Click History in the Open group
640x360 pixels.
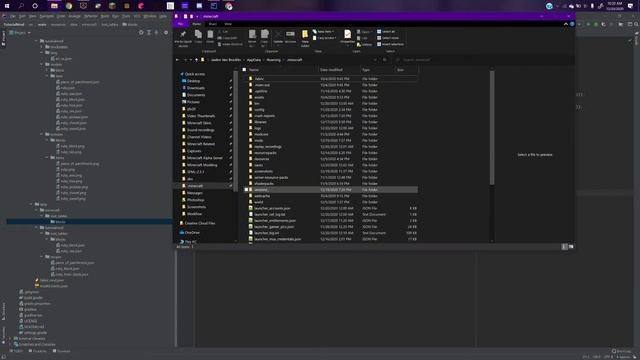click(x=364, y=44)
